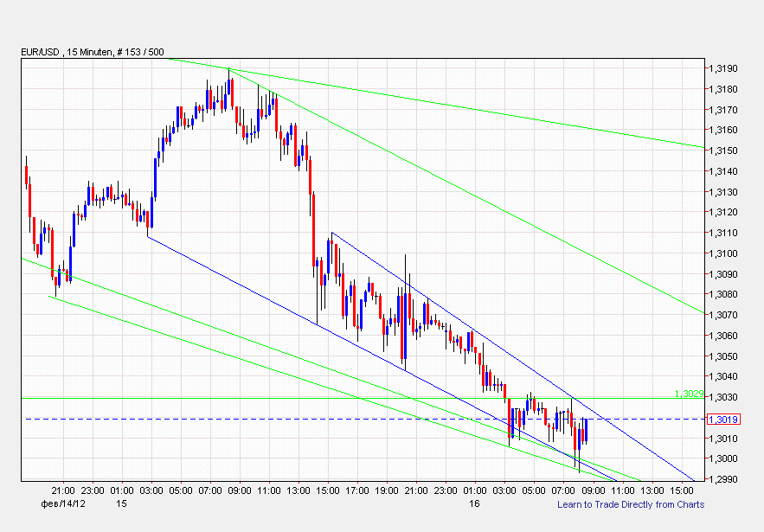The width and height of the screenshot is (764, 532).
Task: Select the 1,3160 price axis value
Action: pyautogui.click(x=723, y=130)
